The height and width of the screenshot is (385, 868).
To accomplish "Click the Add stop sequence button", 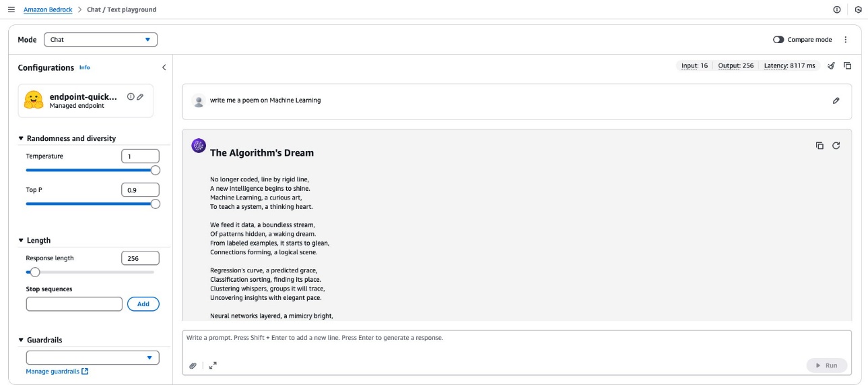I will pyautogui.click(x=143, y=304).
